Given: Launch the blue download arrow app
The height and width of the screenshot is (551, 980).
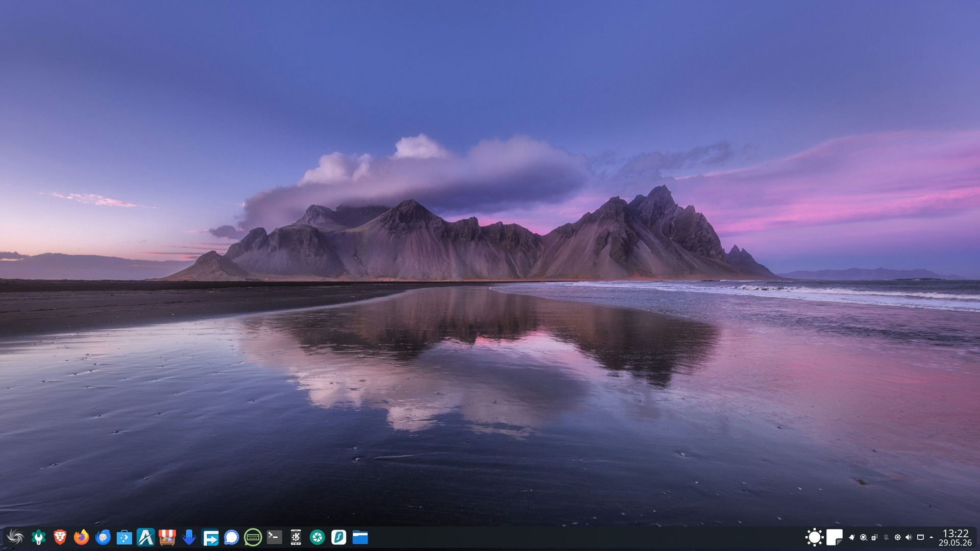Looking at the screenshot, I should (x=188, y=537).
